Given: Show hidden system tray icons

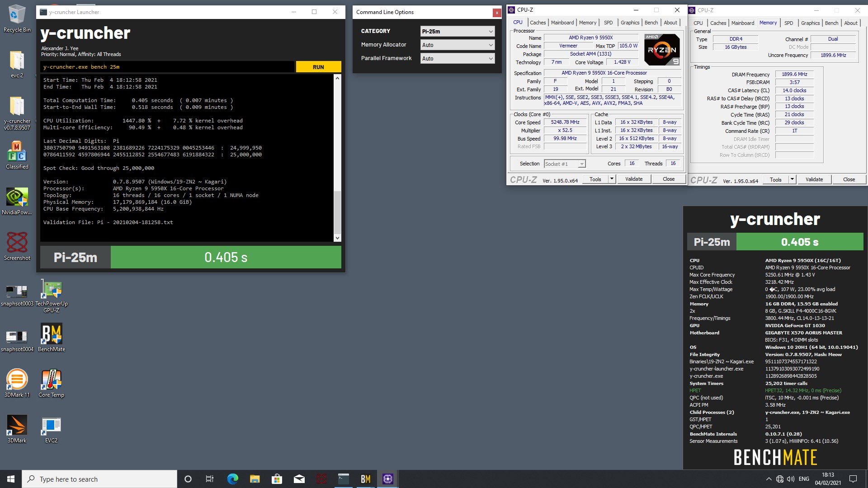Looking at the screenshot, I should (x=769, y=479).
